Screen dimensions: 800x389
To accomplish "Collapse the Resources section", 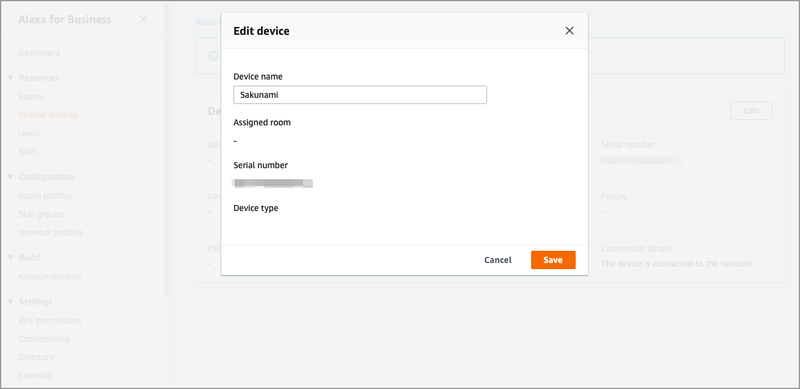I will [10, 78].
